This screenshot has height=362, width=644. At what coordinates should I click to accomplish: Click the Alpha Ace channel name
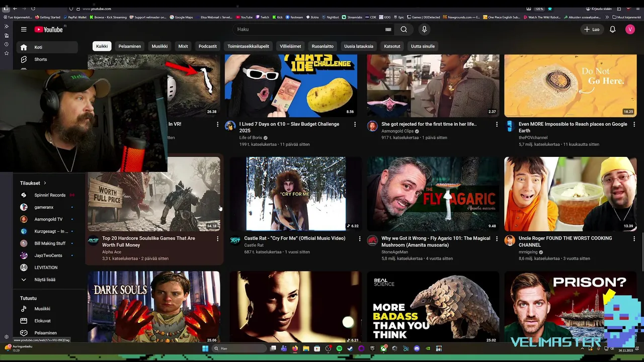tap(112, 252)
